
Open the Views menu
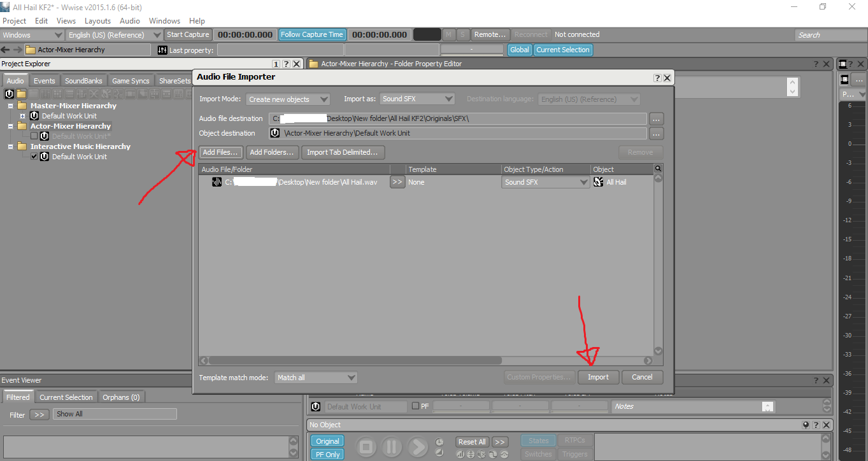[66, 21]
